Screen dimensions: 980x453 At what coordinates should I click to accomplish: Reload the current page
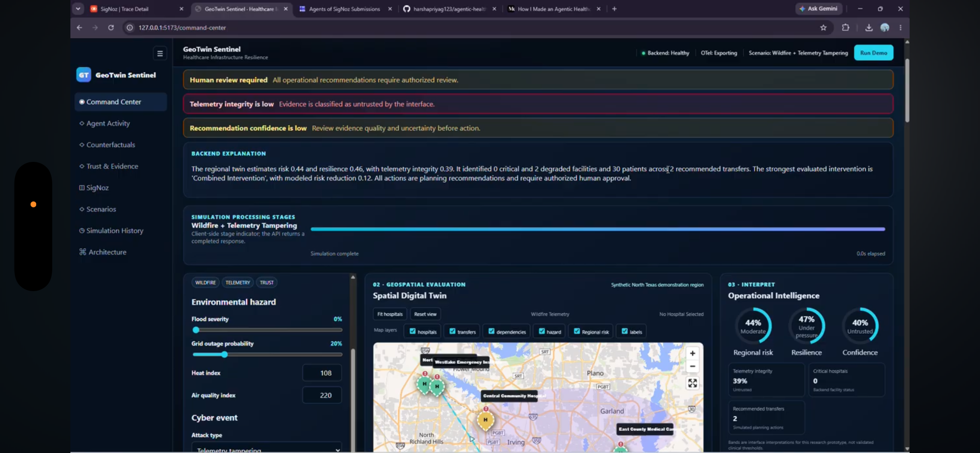tap(111, 27)
